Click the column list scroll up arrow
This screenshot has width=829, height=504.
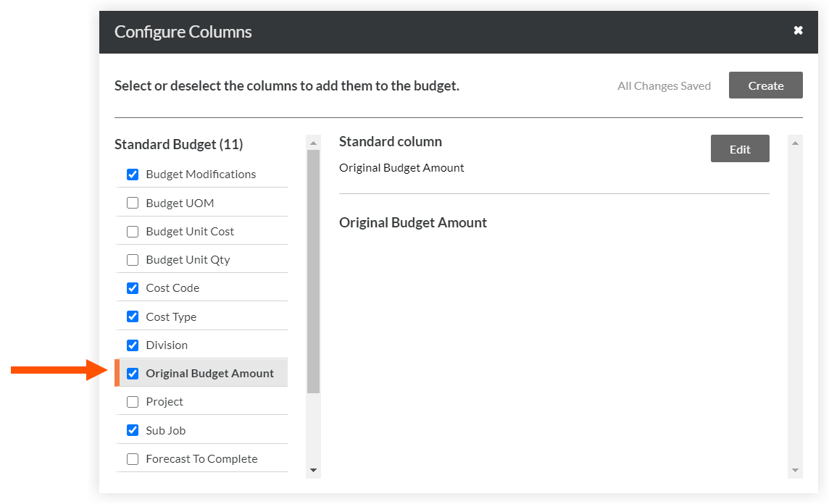click(x=313, y=143)
